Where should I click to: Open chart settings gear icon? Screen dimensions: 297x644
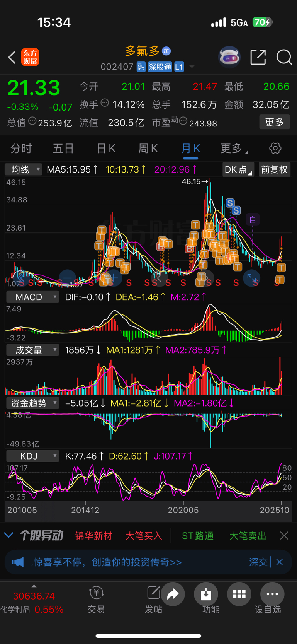click(x=275, y=148)
